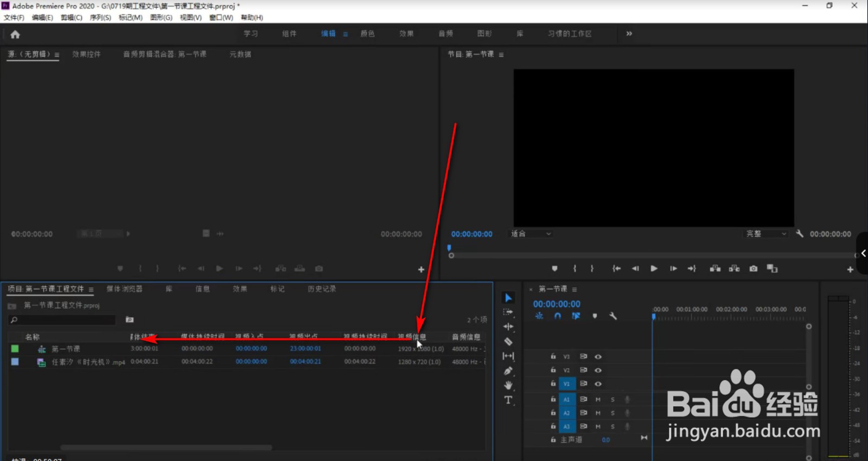Image resolution: width=868 pixels, height=461 pixels.
Task: Open the Source panel menu icon
Action: [x=56, y=55]
